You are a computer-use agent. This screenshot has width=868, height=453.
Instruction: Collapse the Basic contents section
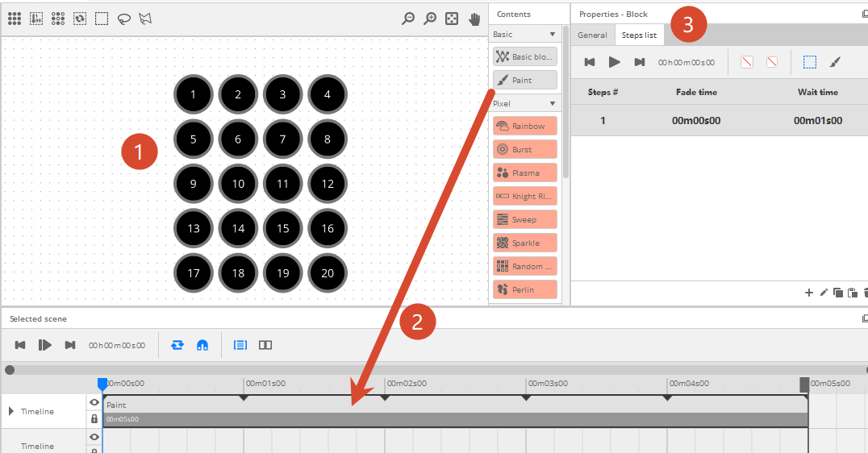553,35
